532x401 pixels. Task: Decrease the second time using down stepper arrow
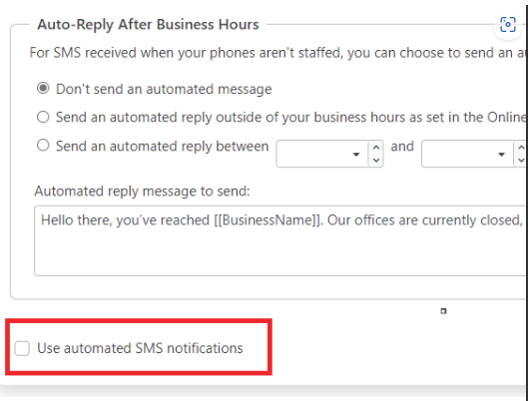pyautogui.click(x=521, y=160)
